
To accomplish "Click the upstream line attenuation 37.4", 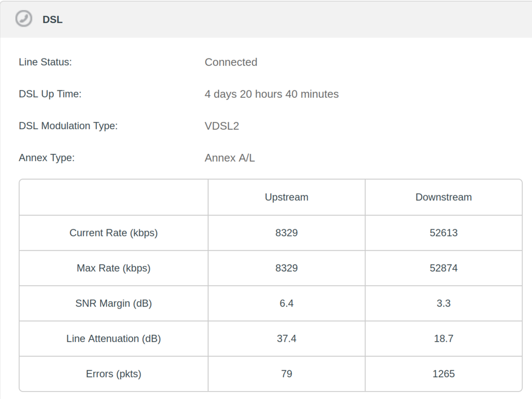I will pyautogui.click(x=287, y=338).
